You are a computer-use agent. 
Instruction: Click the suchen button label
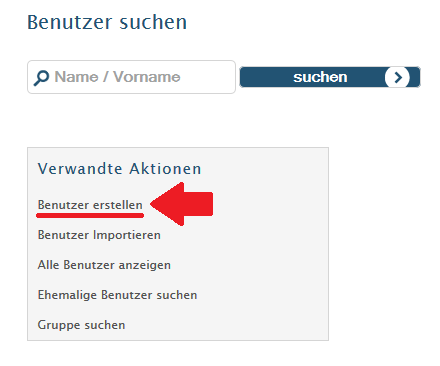point(320,77)
